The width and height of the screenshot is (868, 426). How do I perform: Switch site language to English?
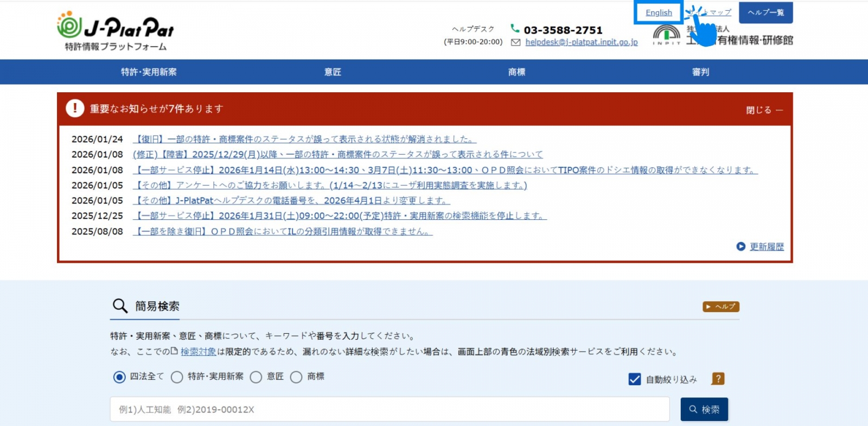click(659, 12)
